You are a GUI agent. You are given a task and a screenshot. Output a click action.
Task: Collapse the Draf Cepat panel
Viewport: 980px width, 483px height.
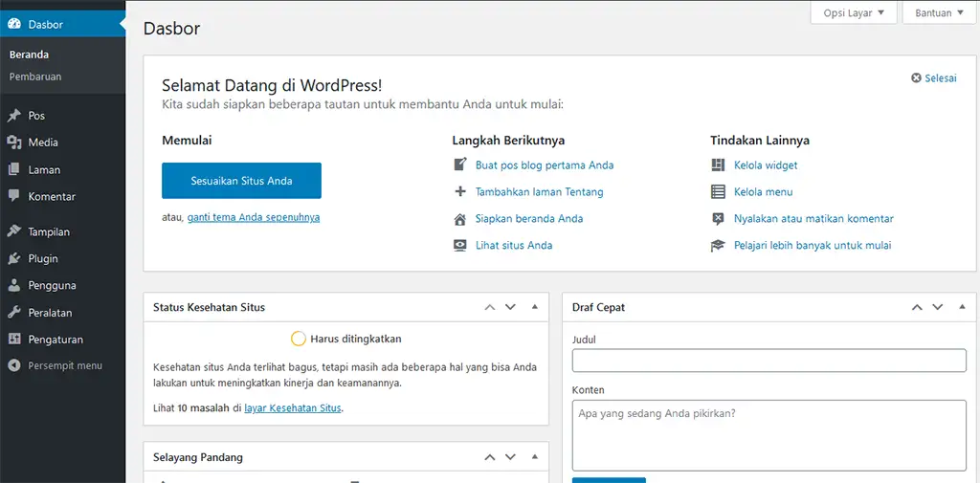pyautogui.click(x=962, y=307)
